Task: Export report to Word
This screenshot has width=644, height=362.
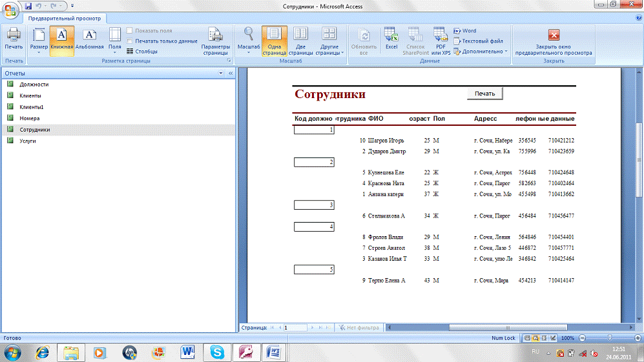Action: [x=465, y=30]
